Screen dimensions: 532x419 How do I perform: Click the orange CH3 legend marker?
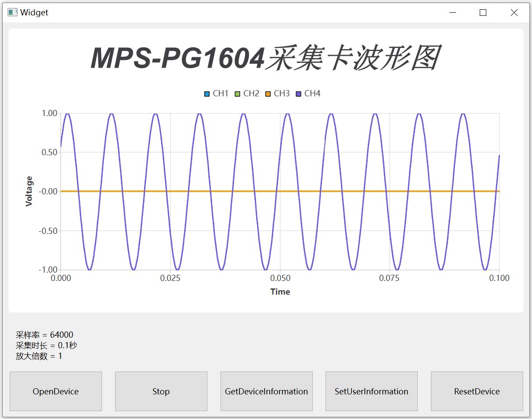[x=268, y=94]
